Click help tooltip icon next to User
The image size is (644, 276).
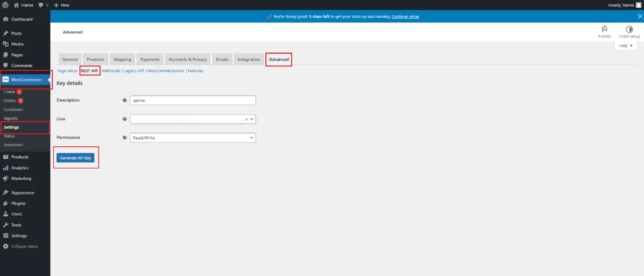pyautogui.click(x=125, y=119)
